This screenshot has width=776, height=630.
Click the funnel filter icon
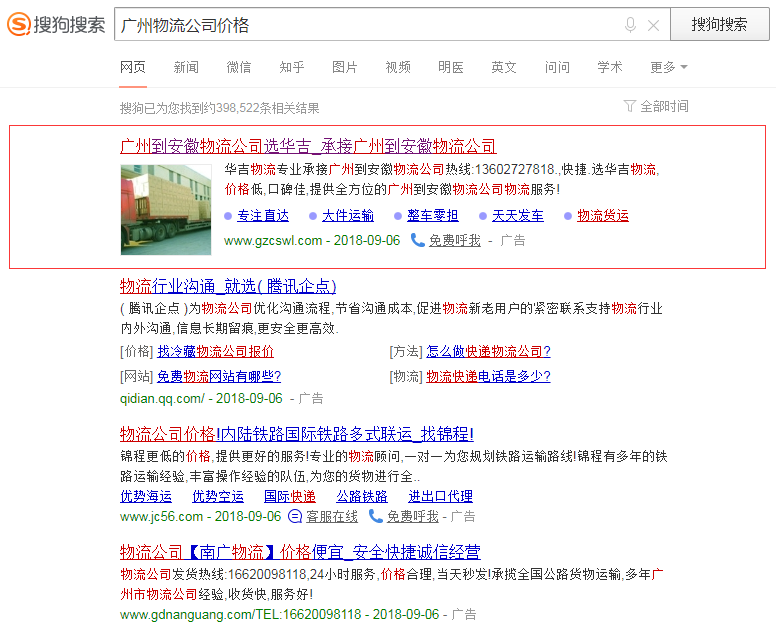[x=630, y=106]
